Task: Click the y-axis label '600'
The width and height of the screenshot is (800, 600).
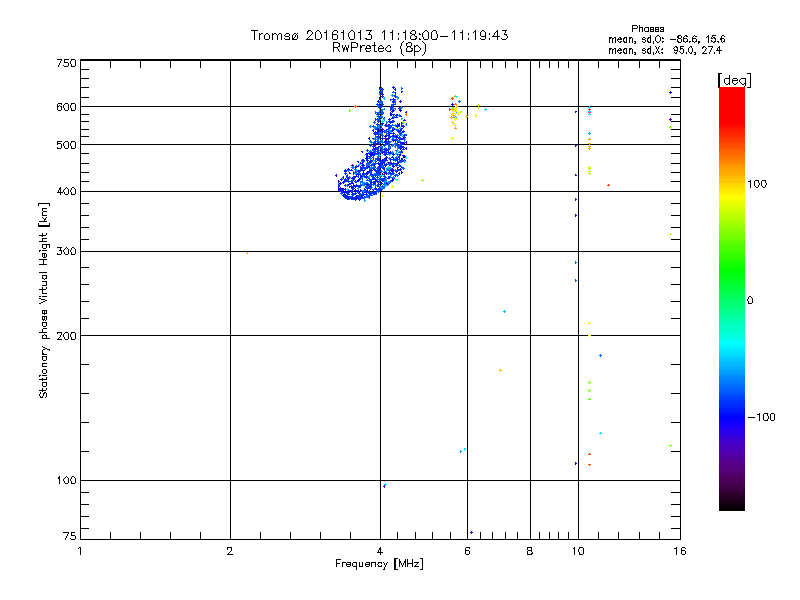Action: [x=66, y=107]
